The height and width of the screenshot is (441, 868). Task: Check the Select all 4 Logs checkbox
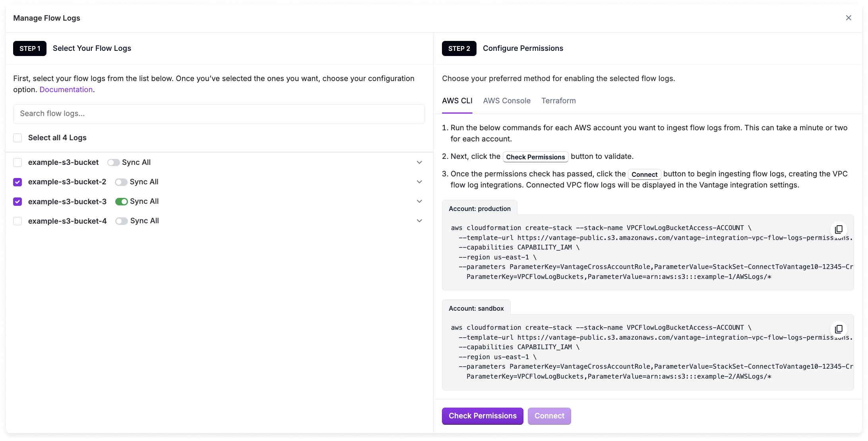17,138
